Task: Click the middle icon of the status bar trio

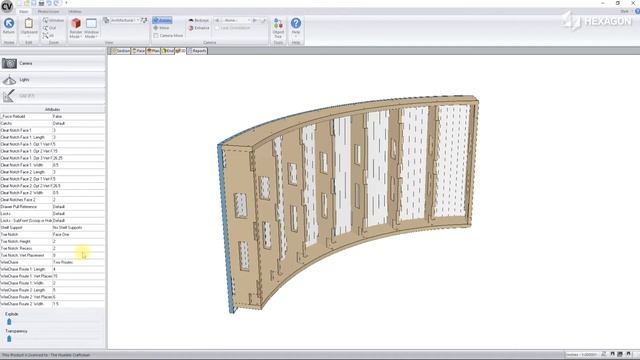Action: 620,355
